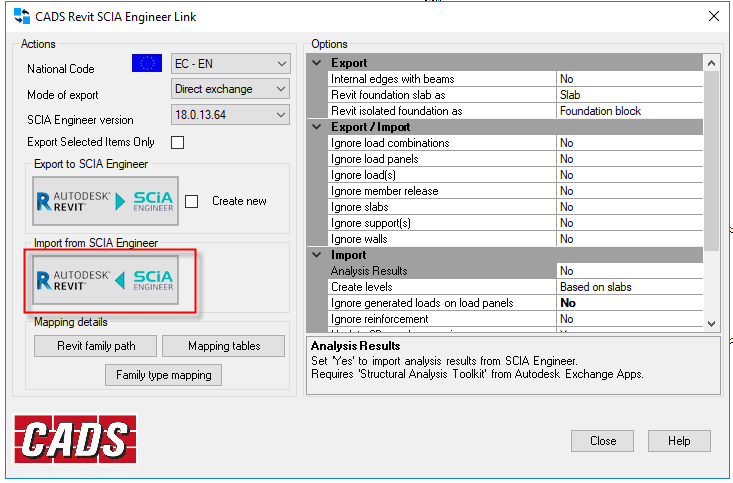Collapse the Export options group
The image size is (733, 483).
(x=317, y=63)
